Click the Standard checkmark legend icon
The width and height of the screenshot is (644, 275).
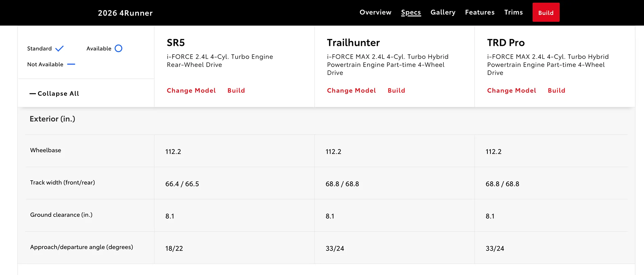59,49
